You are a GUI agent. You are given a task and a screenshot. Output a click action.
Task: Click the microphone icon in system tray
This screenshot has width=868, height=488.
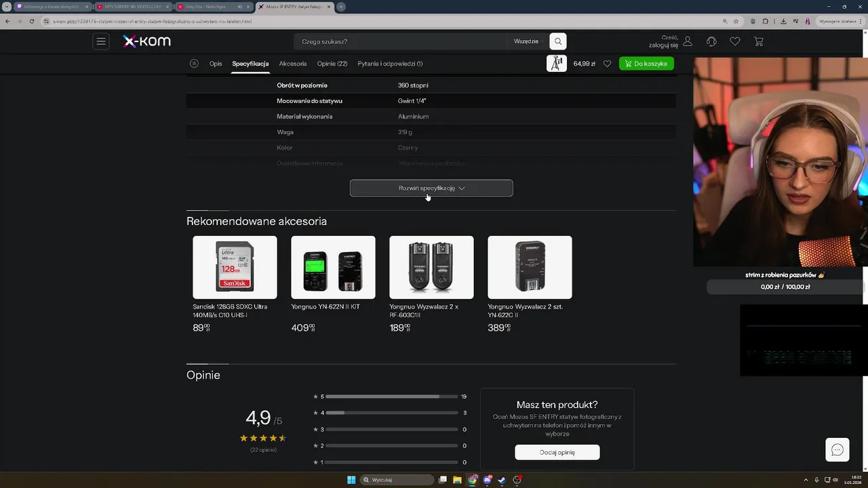[x=816, y=480]
